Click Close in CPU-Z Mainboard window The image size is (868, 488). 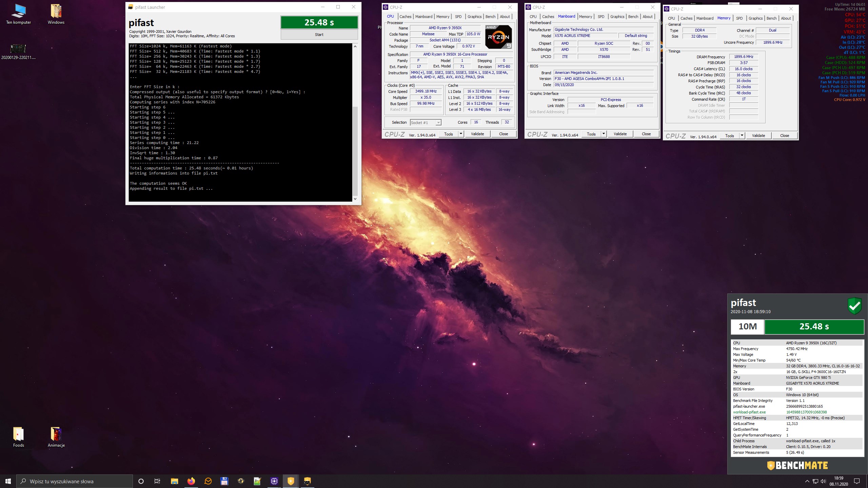[646, 134]
